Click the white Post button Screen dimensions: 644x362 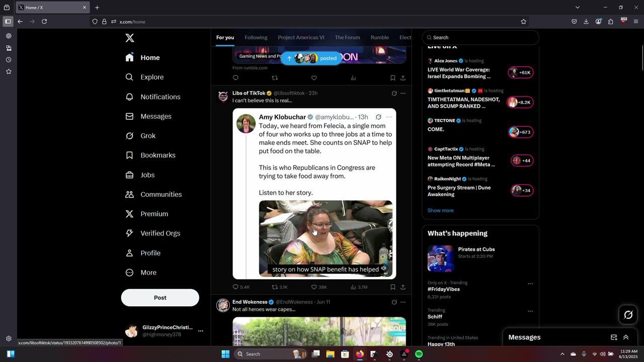coord(160,298)
